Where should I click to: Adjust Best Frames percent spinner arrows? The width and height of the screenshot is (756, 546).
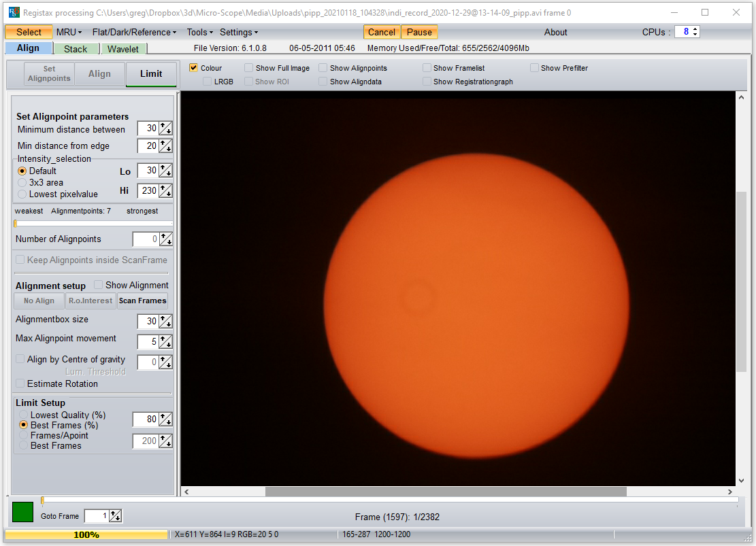click(166, 420)
